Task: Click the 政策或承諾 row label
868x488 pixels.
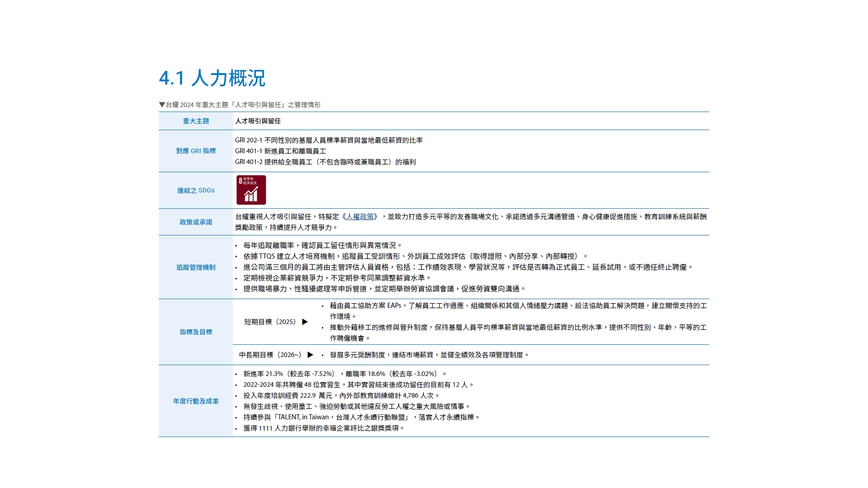Action: point(196,222)
